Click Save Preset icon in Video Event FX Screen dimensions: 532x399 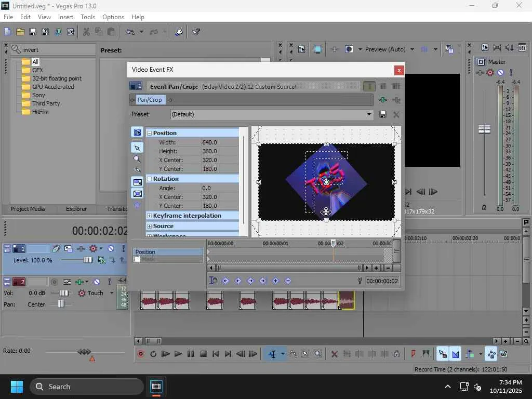383,114
